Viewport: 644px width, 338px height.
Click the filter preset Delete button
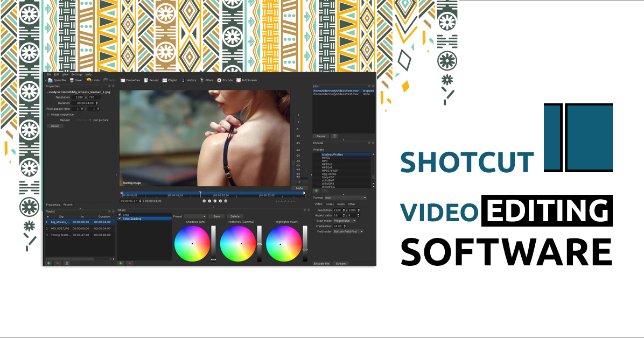pyautogui.click(x=235, y=216)
